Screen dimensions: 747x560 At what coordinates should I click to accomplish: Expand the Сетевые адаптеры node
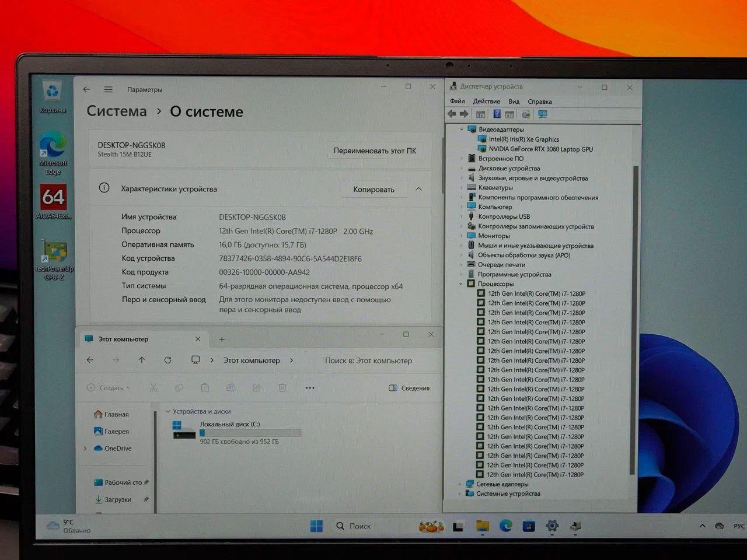pos(460,484)
